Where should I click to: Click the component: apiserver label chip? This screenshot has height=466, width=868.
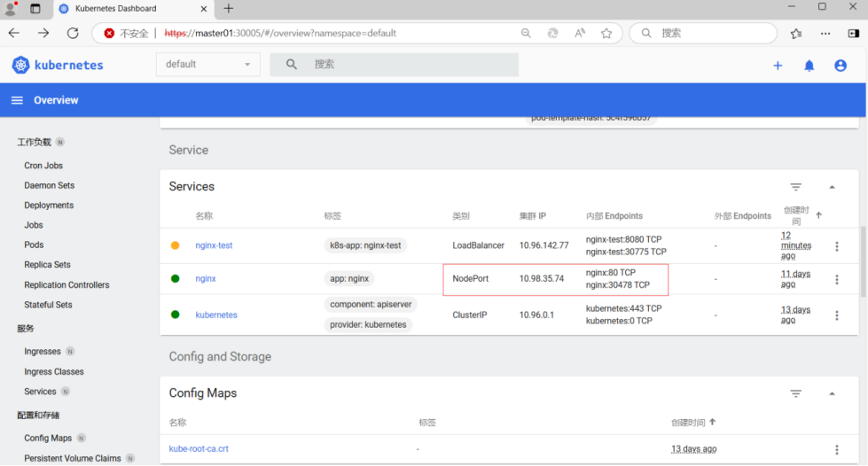[371, 305]
